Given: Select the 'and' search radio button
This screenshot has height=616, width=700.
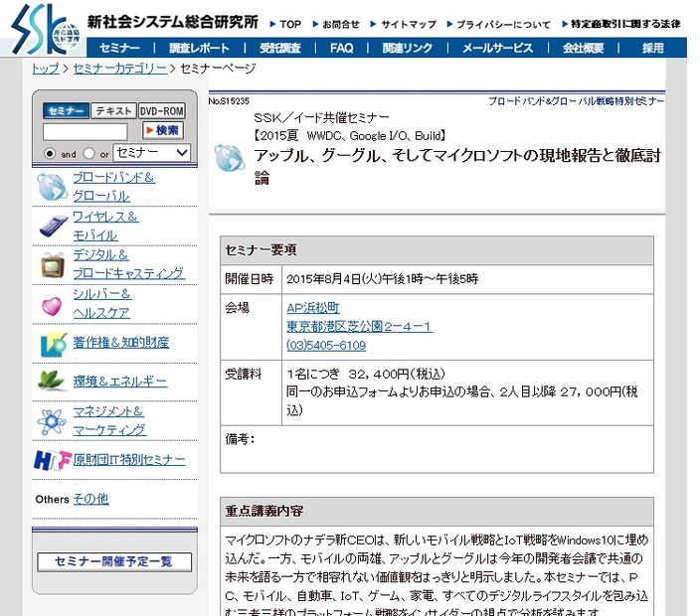Looking at the screenshot, I should 50,153.
